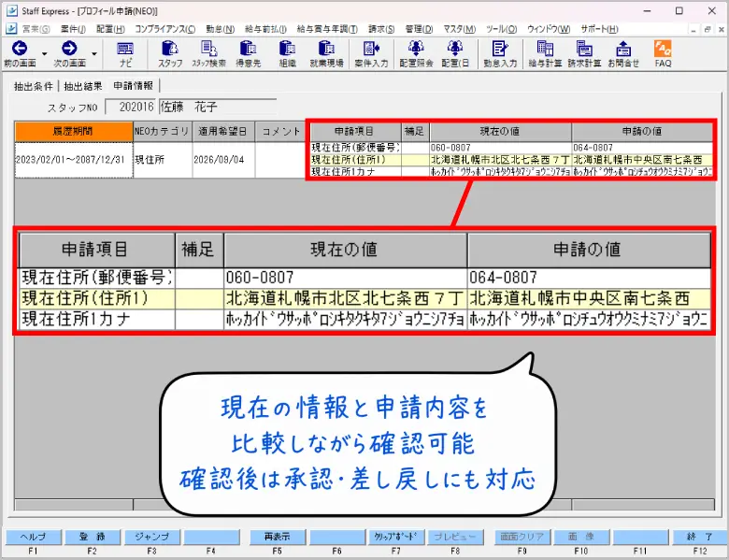Viewport: 729px width, 560px height.
Task: Open the コンプライアンス(C) menu
Action: [x=165, y=29]
